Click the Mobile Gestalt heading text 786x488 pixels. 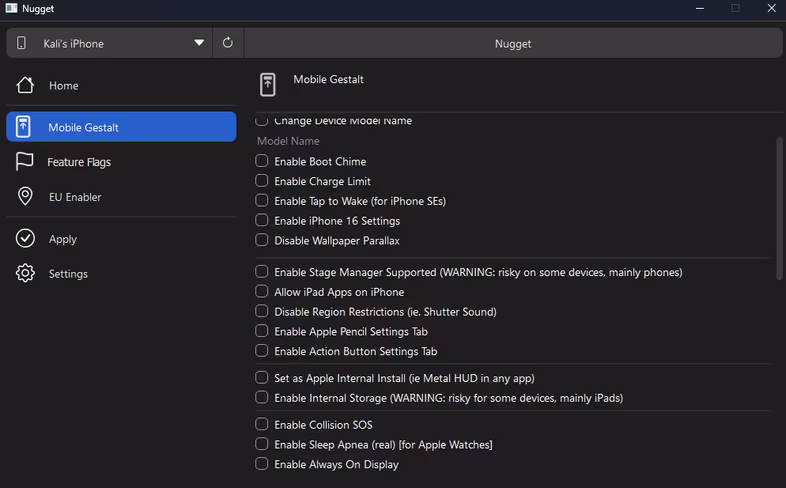point(328,79)
